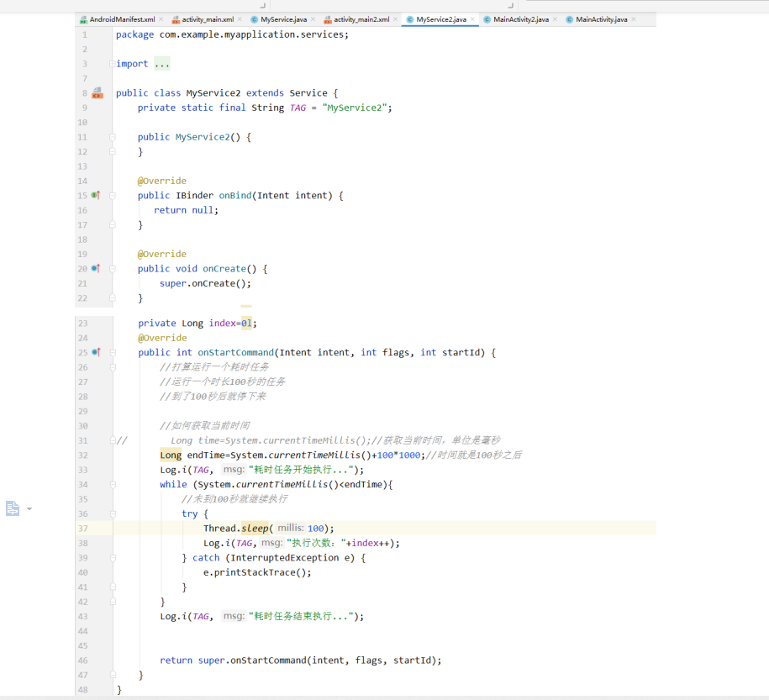Close the AndroidManifest.xml tab

(161, 19)
